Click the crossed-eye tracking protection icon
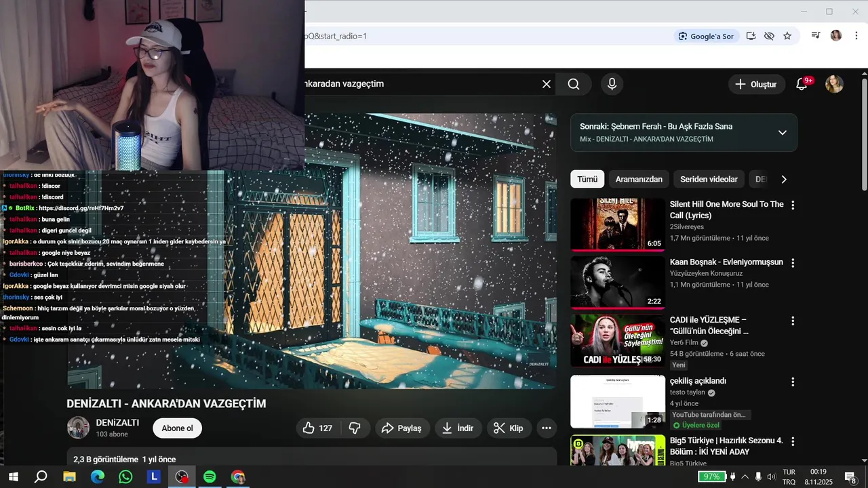The image size is (868, 488). (x=769, y=36)
